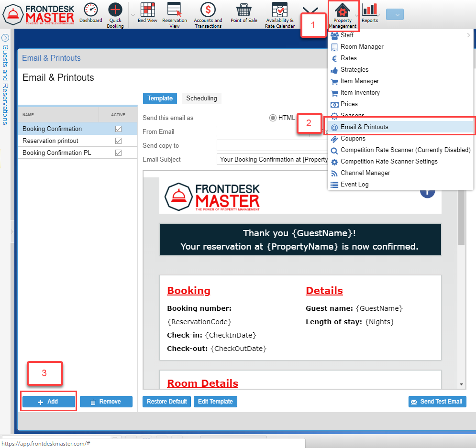Click the ACTIVE column header

point(118,115)
